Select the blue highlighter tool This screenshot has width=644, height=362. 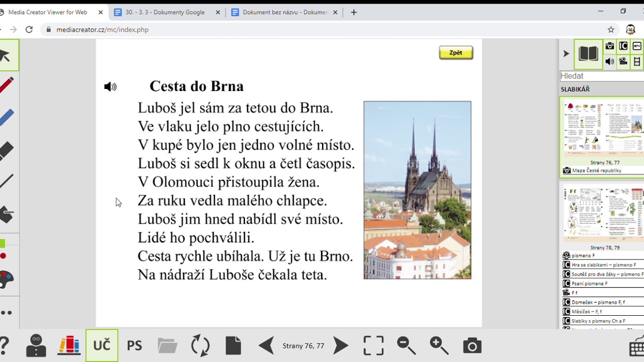(6, 118)
